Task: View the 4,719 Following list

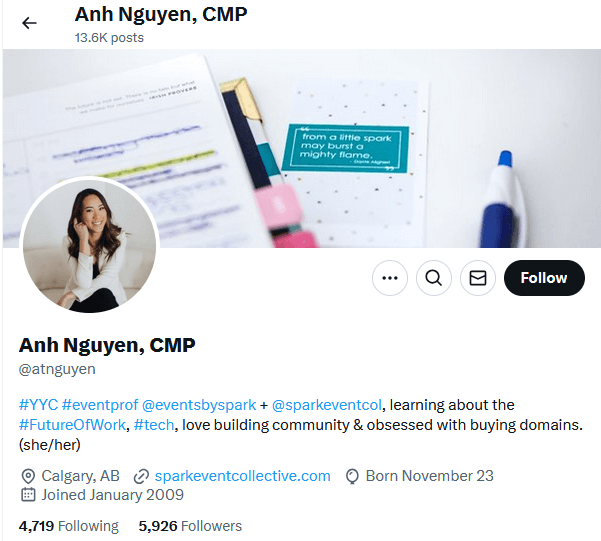Action: pyautogui.click(x=69, y=526)
